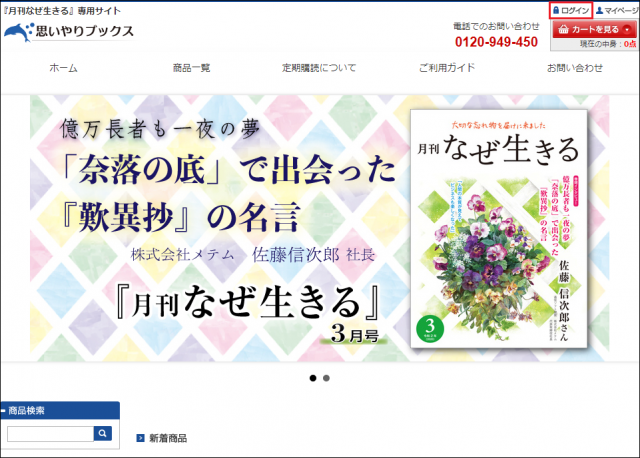The width and height of the screenshot is (640, 458).
Task: Select the first carousel slide dot
Action: coord(313,378)
